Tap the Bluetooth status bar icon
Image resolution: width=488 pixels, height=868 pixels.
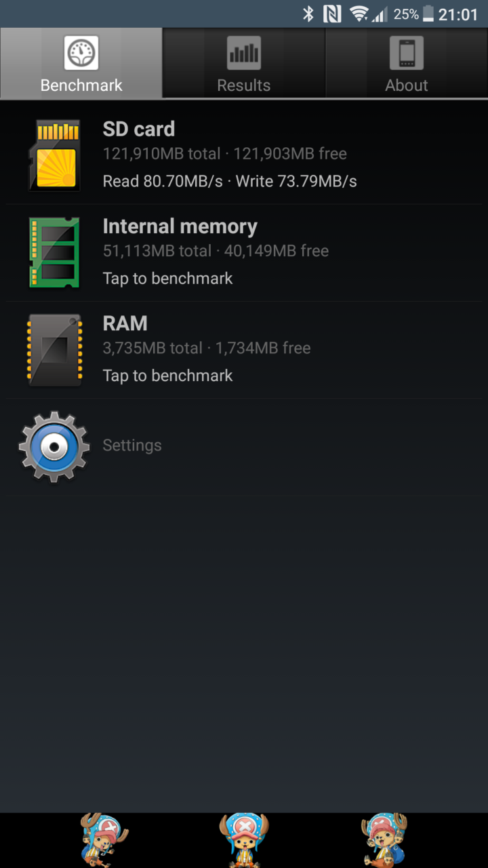click(308, 14)
